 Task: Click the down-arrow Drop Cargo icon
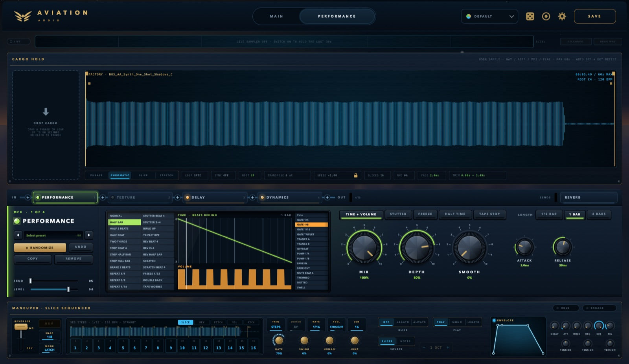pos(46,112)
